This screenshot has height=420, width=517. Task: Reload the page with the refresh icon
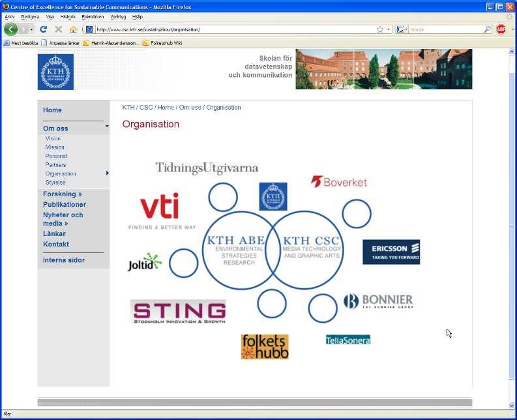43,30
